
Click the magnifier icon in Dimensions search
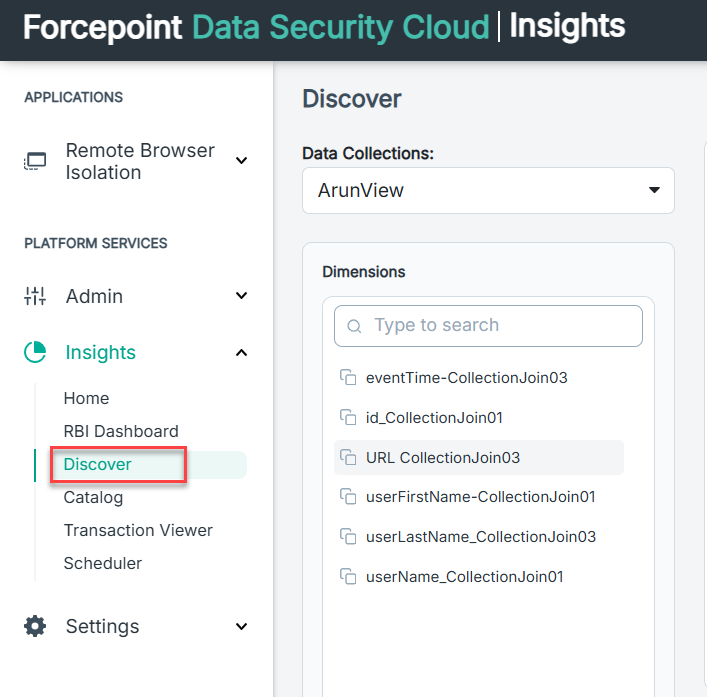[354, 326]
